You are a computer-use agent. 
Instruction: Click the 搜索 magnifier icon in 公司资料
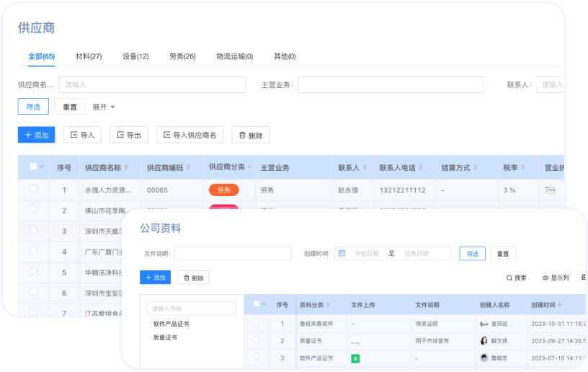coord(509,278)
